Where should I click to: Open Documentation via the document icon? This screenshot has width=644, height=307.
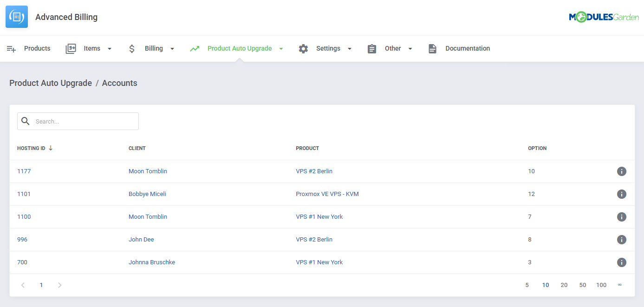click(432, 48)
